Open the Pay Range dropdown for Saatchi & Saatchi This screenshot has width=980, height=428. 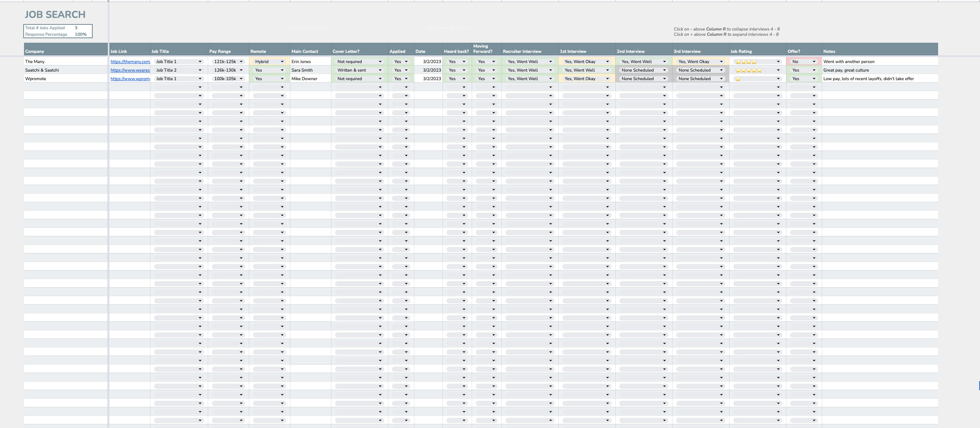click(241, 70)
